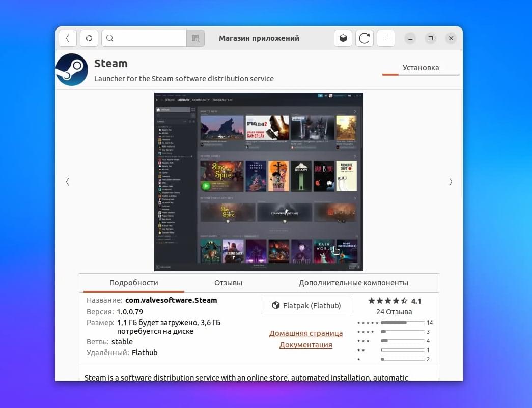532x408 pixels.
Task: Open the Документация link
Action: tap(305, 345)
